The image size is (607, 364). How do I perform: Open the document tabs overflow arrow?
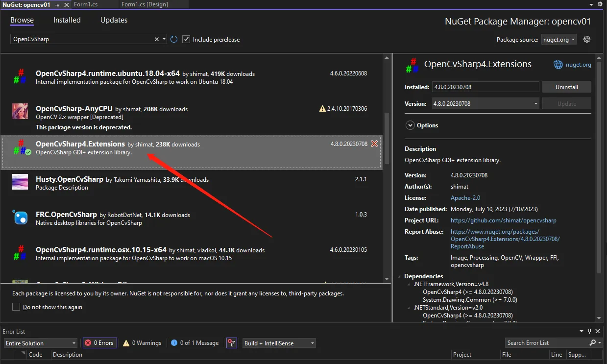pyautogui.click(x=592, y=4)
